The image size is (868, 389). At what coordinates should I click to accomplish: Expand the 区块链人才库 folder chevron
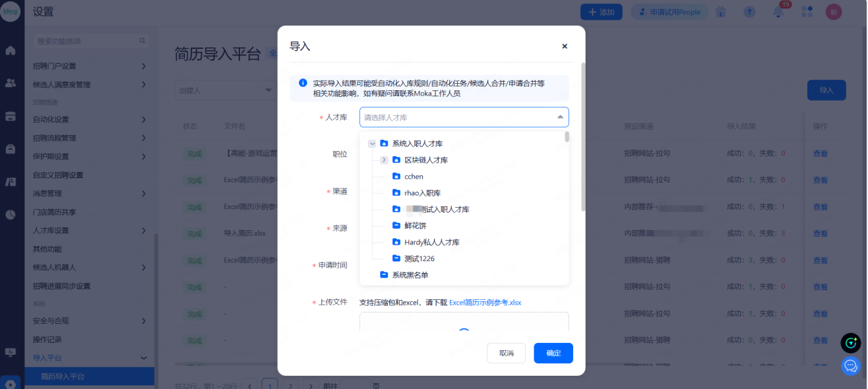tap(384, 160)
